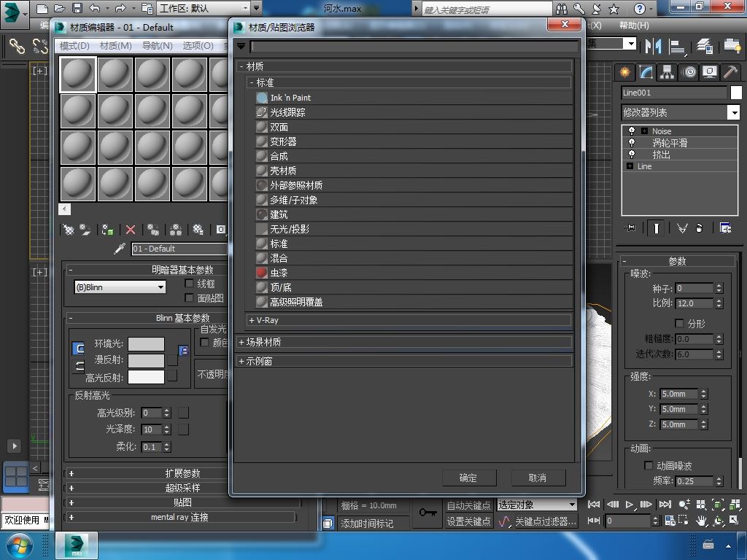The image size is (747, 560).
Task: Expand the mental ray 连接 rollout
Action: click(180, 517)
